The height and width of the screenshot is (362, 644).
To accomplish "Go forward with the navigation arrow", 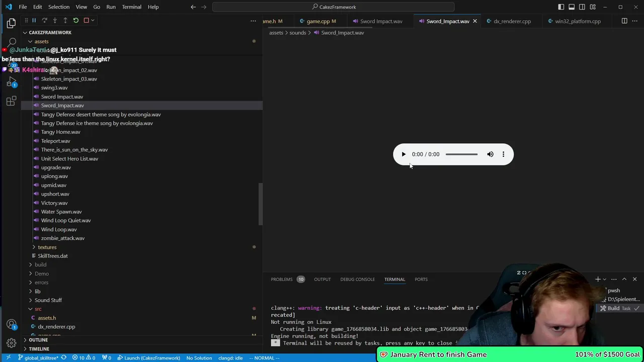I will pos(204,7).
